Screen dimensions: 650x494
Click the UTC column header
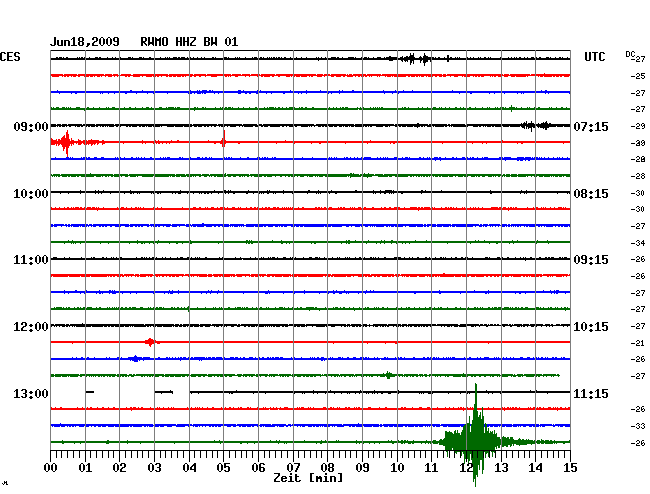(x=595, y=57)
